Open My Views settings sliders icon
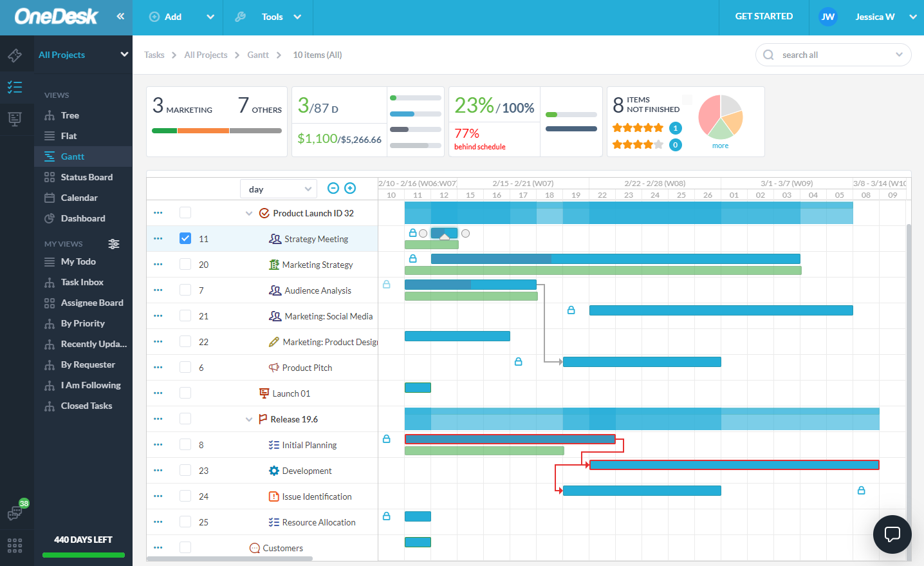Viewport: 924px width, 566px height. click(x=114, y=244)
